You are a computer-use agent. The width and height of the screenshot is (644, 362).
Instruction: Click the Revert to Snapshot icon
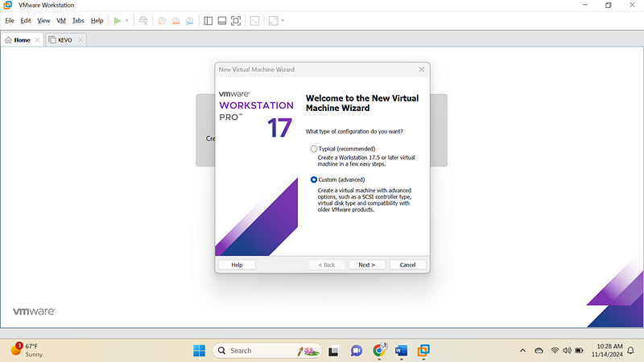pyautogui.click(x=175, y=21)
